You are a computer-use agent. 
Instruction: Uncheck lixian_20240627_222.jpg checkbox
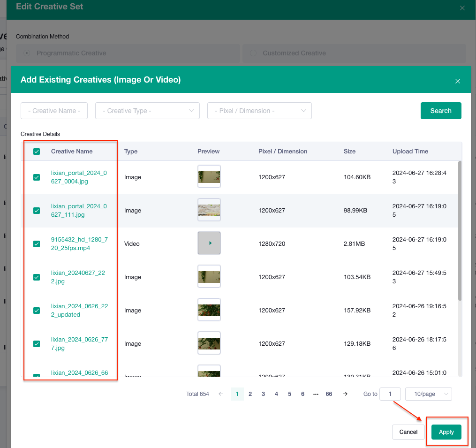(37, 277)
